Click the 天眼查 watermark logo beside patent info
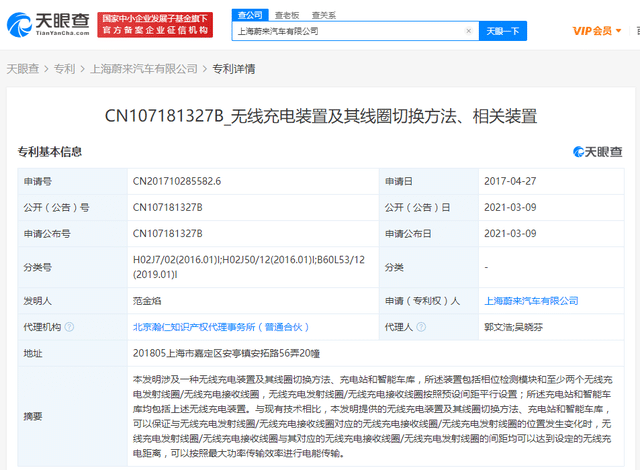The image size is (640, 470). [x=597, y=152]
